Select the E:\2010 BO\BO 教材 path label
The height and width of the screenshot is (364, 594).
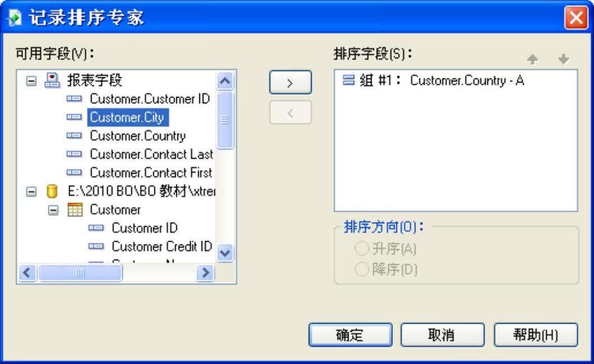tap(141, 191)
